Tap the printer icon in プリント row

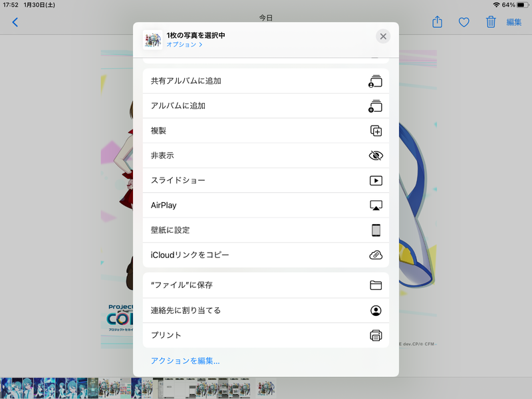[376, 335]
